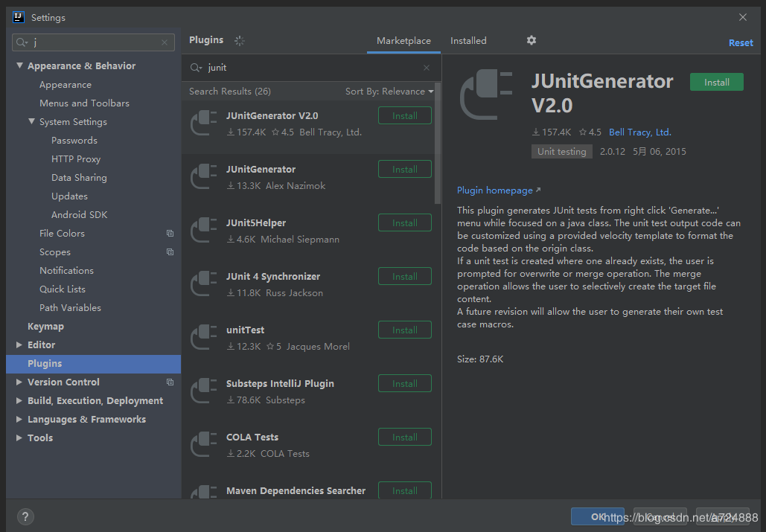Collapse the Appearance & Behavior section

(19, 65)
